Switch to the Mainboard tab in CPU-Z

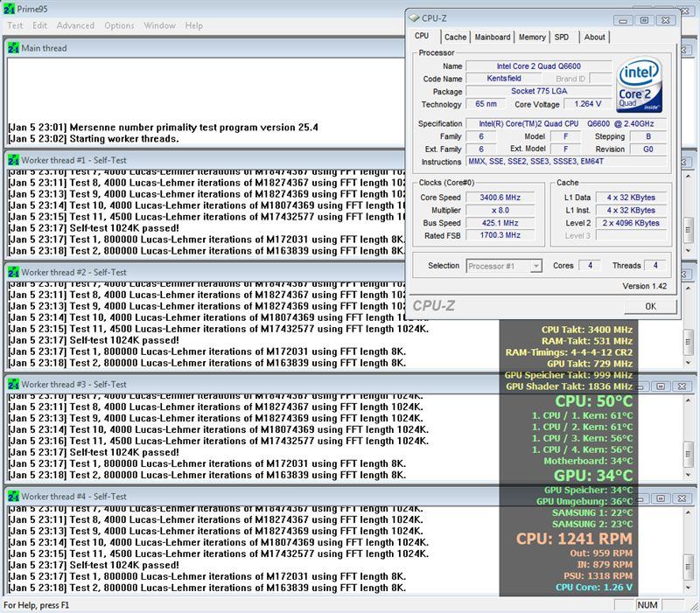click(493, 37)
